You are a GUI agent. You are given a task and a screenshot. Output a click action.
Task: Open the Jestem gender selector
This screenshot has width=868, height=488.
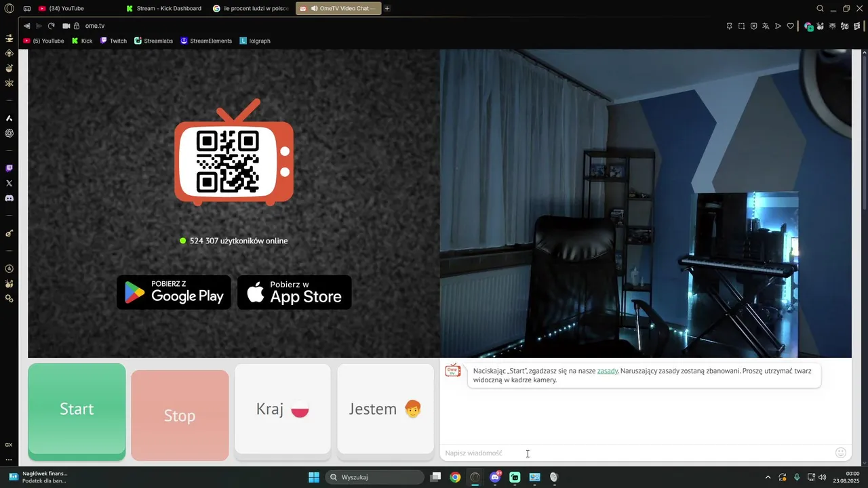pyautogui.click(x=385, y=409)
